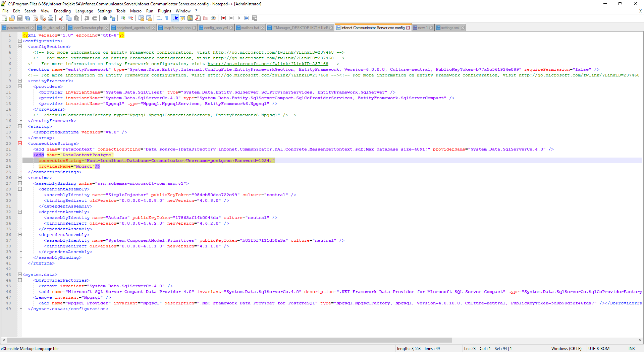The width and height of the screenshot is (644, 352).
Task: Toggle synchronized horizontal scrolling
Action: point(149,18)
